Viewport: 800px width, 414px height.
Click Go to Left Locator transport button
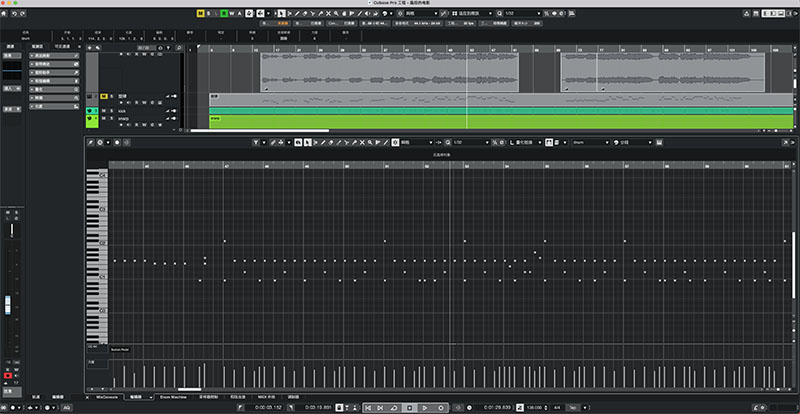[368, 407]
